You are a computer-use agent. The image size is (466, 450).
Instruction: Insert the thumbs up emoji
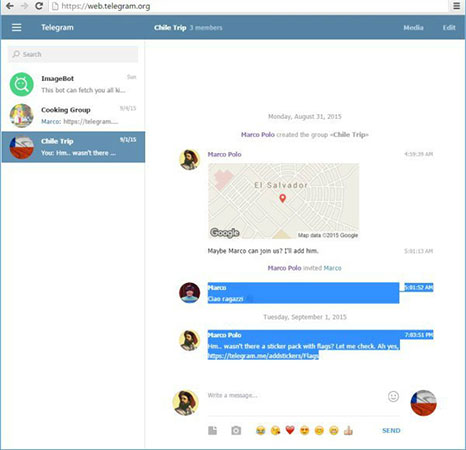[x=348, y=430]
